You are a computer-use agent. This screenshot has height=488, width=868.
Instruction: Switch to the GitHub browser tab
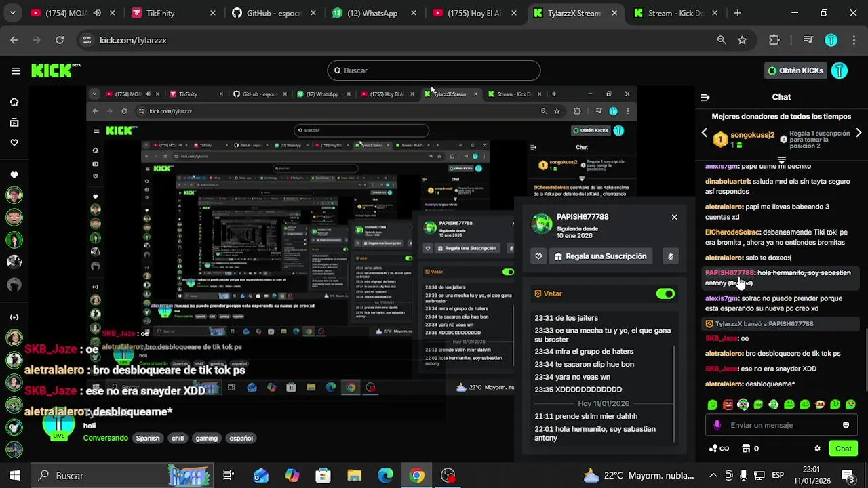(275, 13)
